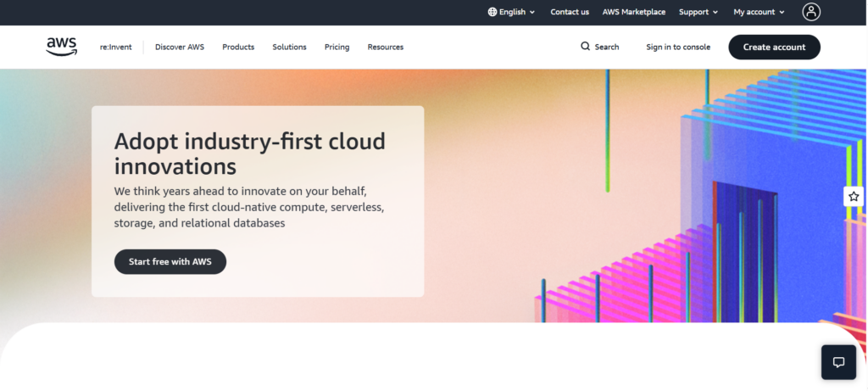The width and height of the screenshot is (868, 391).
Task: Open the Products menu
Action: [238, 47]
